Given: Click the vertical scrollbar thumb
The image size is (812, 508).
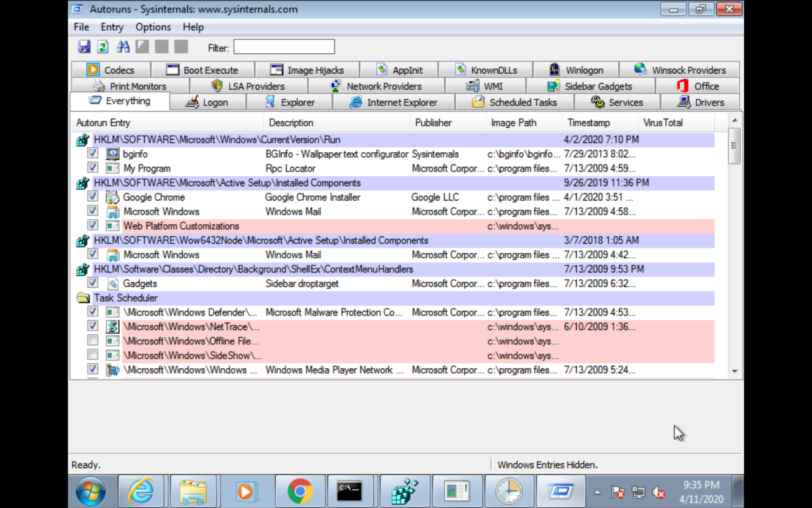Looking at the screenshot, I should coord(734,146).
